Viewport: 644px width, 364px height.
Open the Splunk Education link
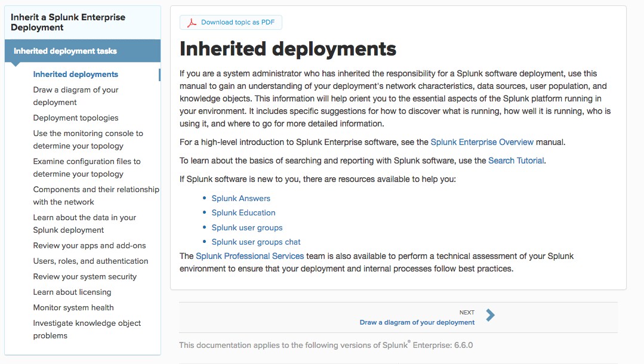pyautogui.click(x=243, y=213)
